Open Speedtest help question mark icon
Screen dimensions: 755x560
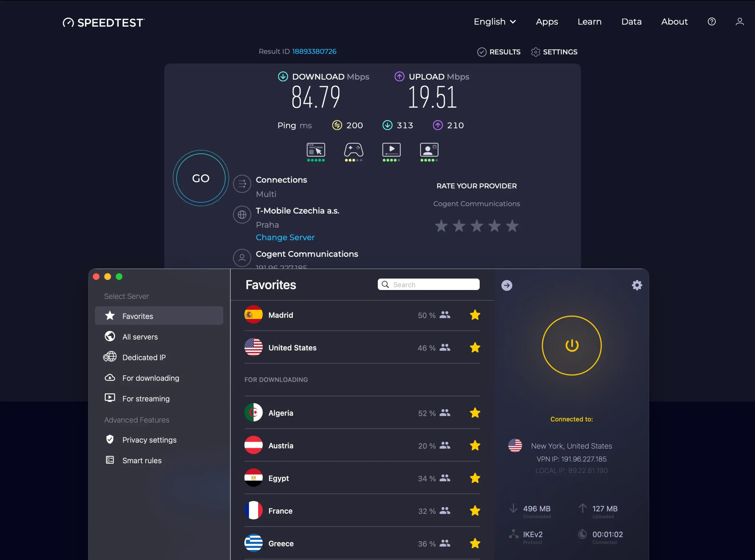[x=712, y=22]
